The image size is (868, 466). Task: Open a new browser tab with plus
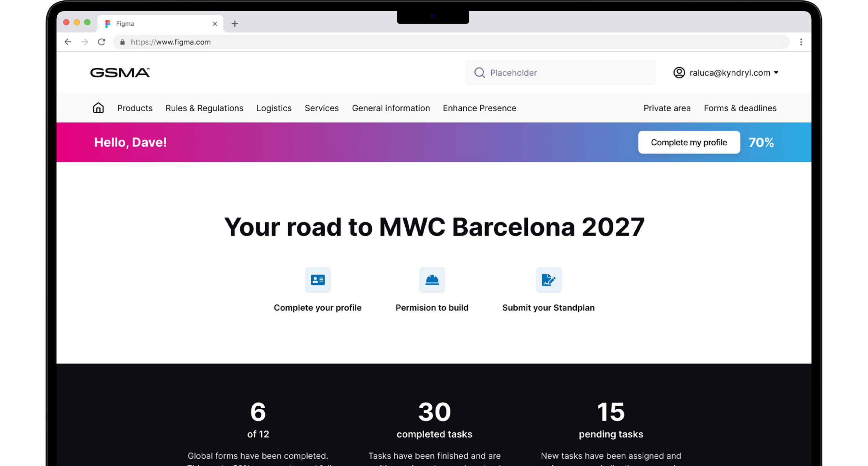[x=235, y=24]
